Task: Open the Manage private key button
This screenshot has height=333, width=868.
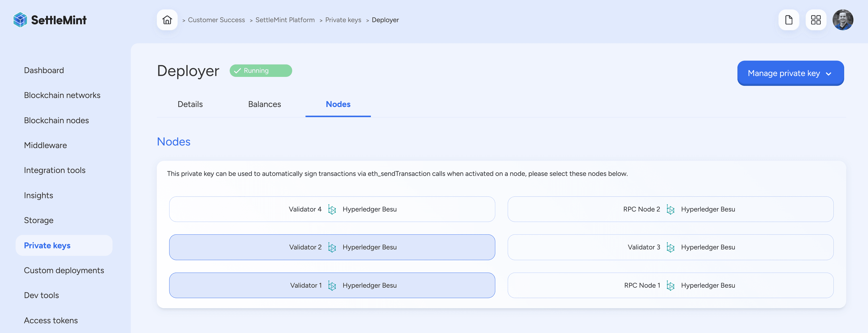Action: 790,73
